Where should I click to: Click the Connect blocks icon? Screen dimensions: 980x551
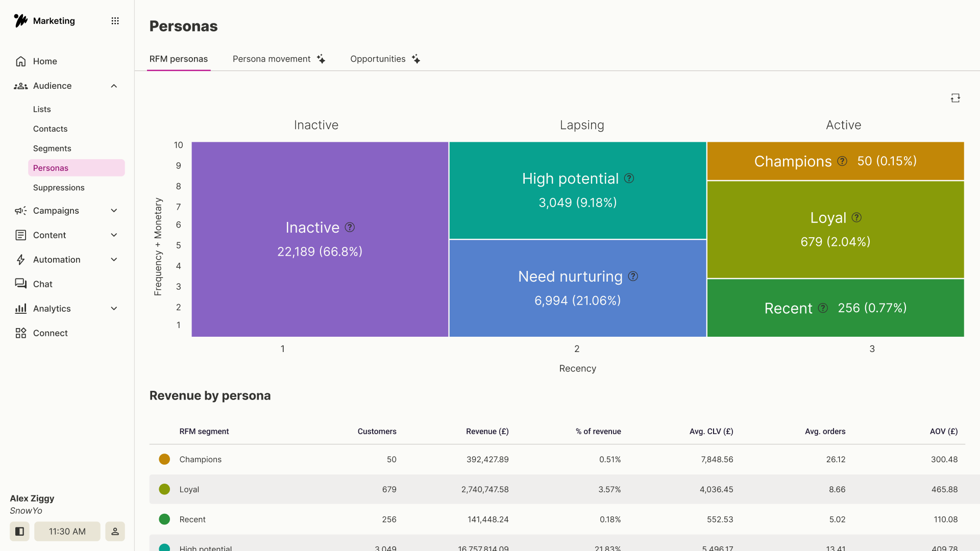[x=20, y=333]
